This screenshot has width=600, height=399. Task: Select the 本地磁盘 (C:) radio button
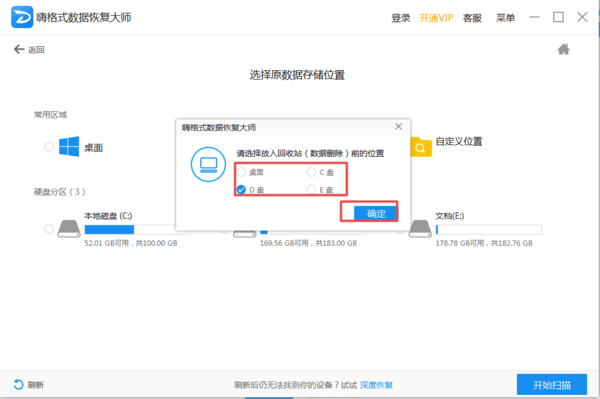(x=49, y=229)
